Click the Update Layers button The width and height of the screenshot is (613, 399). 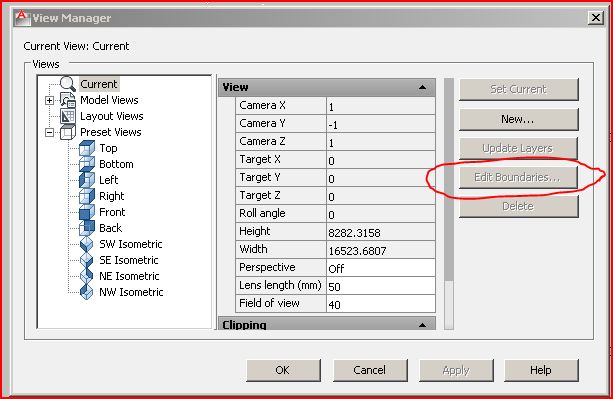(x=518, y=149)
